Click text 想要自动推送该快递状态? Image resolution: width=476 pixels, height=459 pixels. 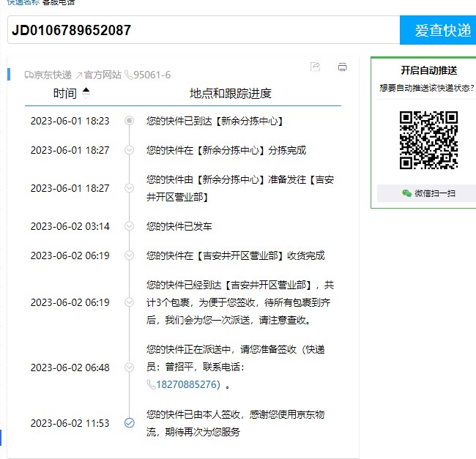pyautogui.click(x=426, y=88)
